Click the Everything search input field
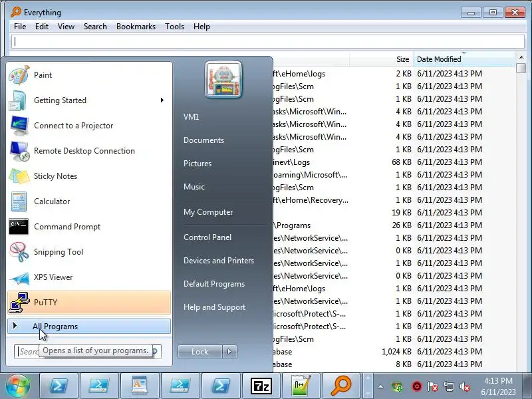 point(268,41)
